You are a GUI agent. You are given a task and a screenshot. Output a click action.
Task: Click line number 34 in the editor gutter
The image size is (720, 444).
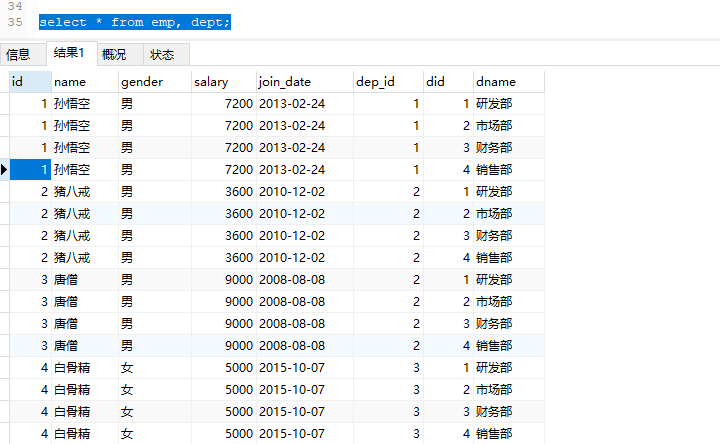(13, 5)
